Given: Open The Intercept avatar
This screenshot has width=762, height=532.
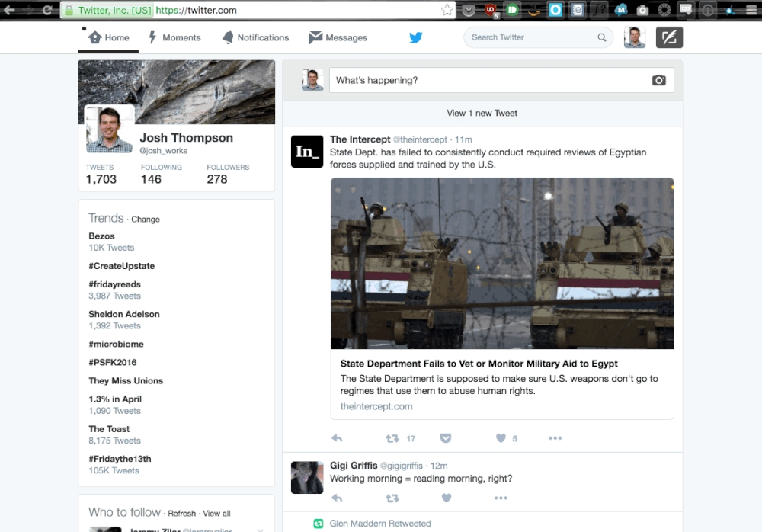Looking at the screenshot, I should click(307, 152).
